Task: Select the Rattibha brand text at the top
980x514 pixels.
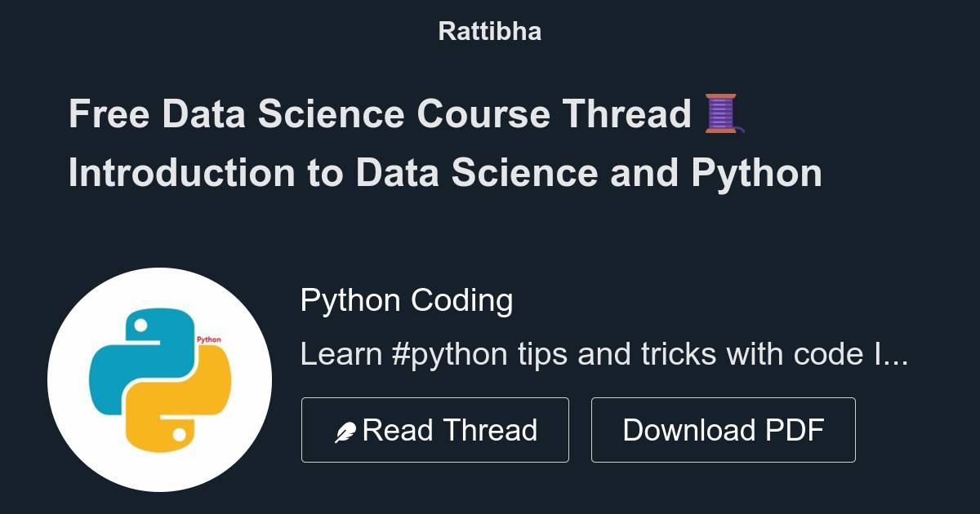Action: 488,31
